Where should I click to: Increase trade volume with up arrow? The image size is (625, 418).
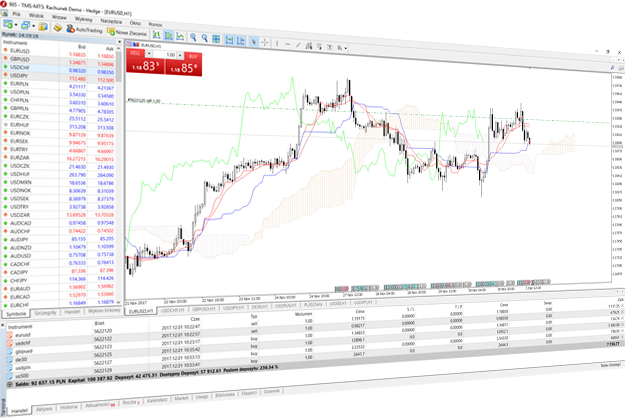[x=180, y=55]
